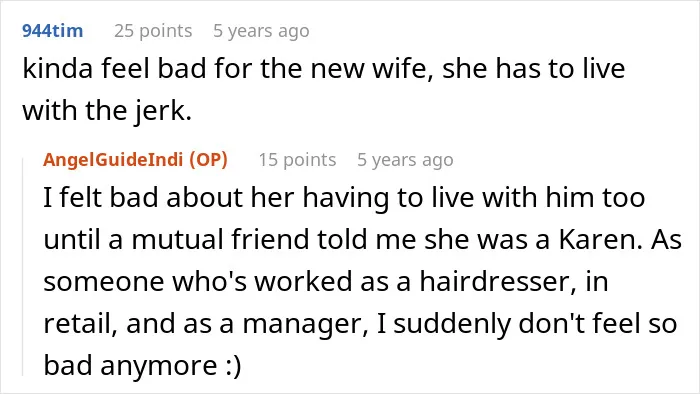Screen dimensions: 700x394
Task: Click the closing text 'bad anymore :)'
Action: [x=142, y=365]
